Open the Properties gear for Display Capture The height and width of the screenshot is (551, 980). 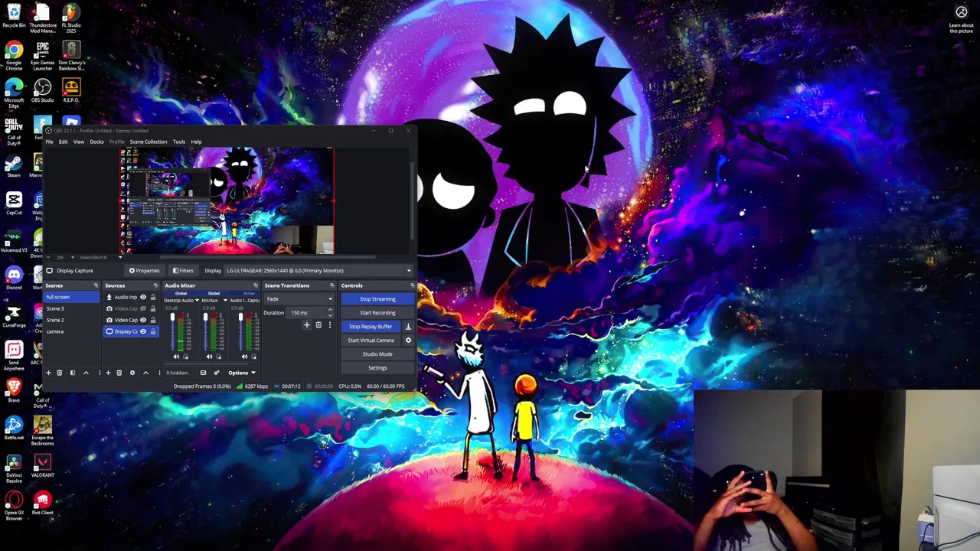pyautogui.click(x=145, y=271)
